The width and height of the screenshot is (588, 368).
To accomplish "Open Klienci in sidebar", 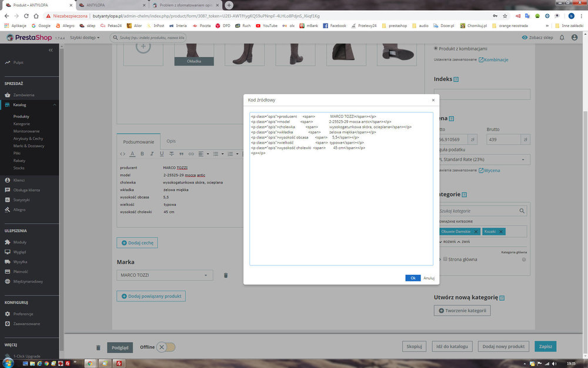I will tap(19, 180).
